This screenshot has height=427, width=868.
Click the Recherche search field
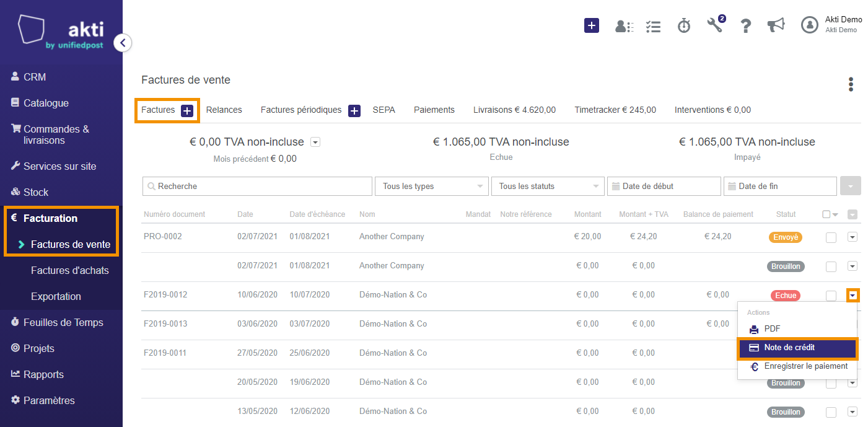(257, 186)
